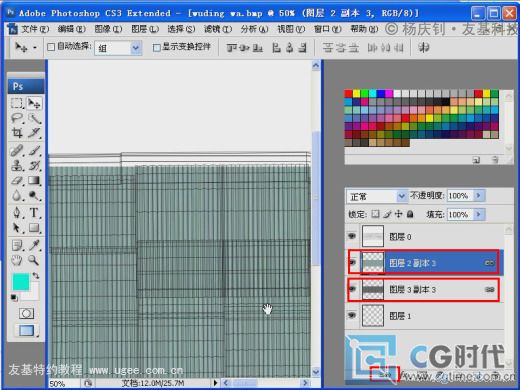Screen dimensions: 520x390
Task: Open the auto-select 组 dropdown
Action: [x=118, y=48]
